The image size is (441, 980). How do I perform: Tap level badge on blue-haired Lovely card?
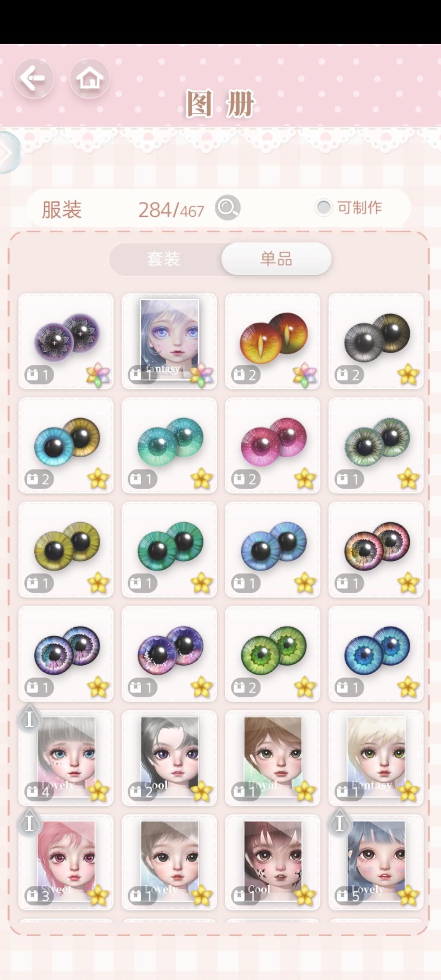pyautogui.click(x=340, y=823)
